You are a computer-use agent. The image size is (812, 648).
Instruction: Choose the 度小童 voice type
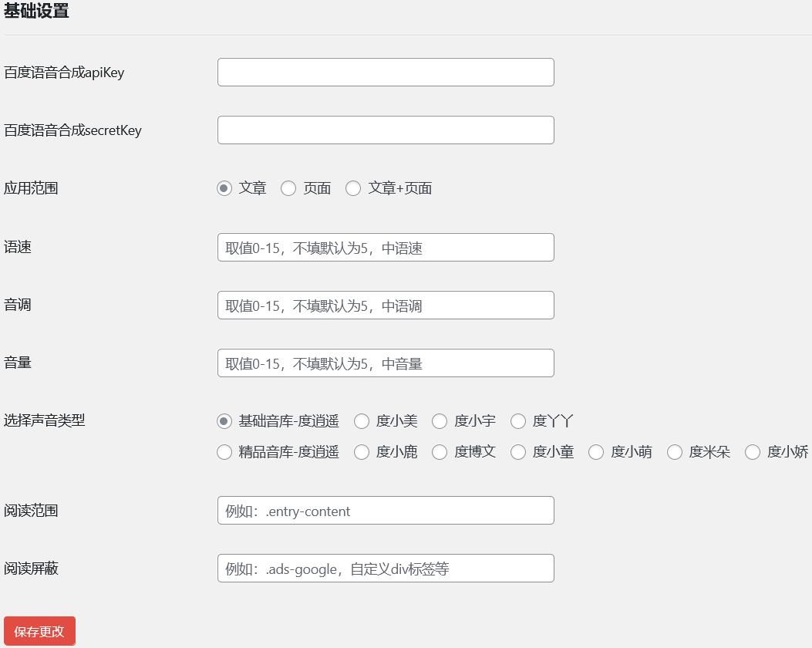pyautogui.click(x=518, y=452)
